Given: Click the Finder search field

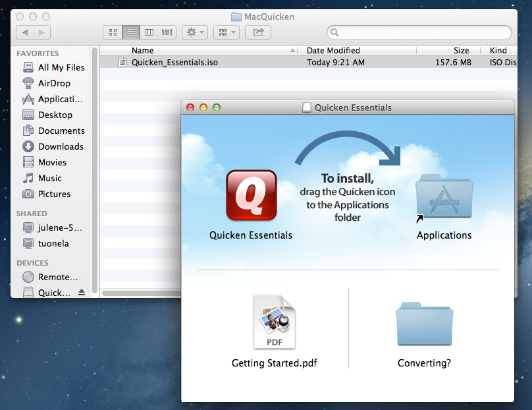Looking at the screenshot, I should coord(419,32).
